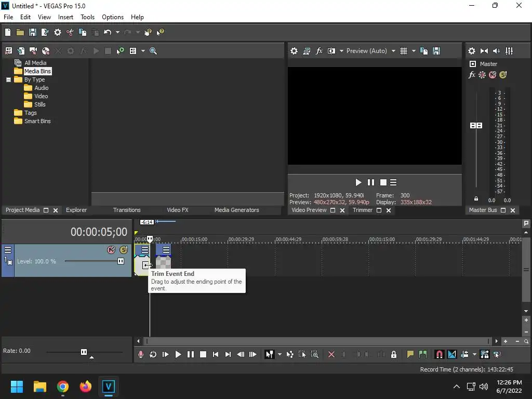This screenshot has height=399, width=532.
Task: Open the Tools menu
Action: tap(87, 17)
